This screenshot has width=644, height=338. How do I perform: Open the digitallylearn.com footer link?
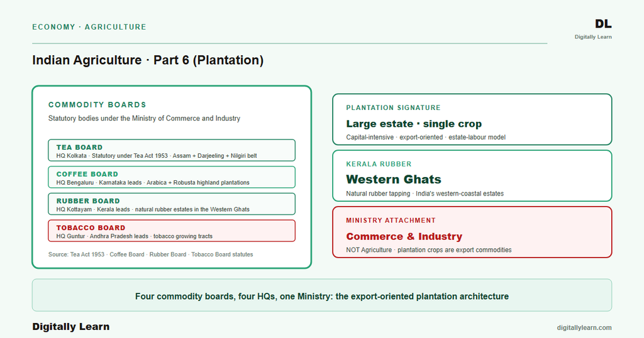584,328
